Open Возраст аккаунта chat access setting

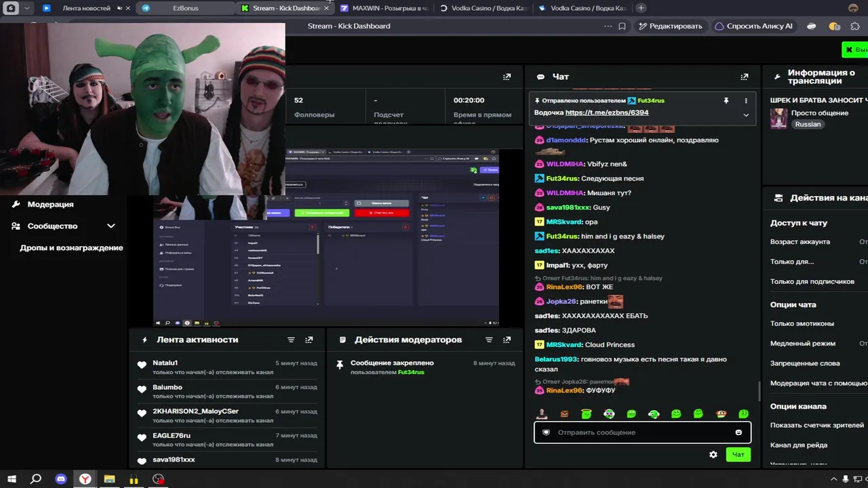point(819,242)
